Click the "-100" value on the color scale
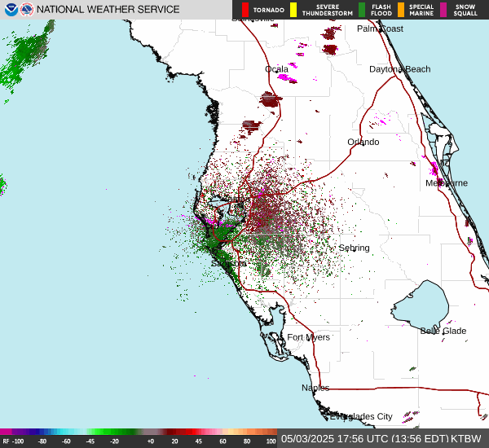The width and height of the screenshot is (489, 448). [x=19, y=441]
